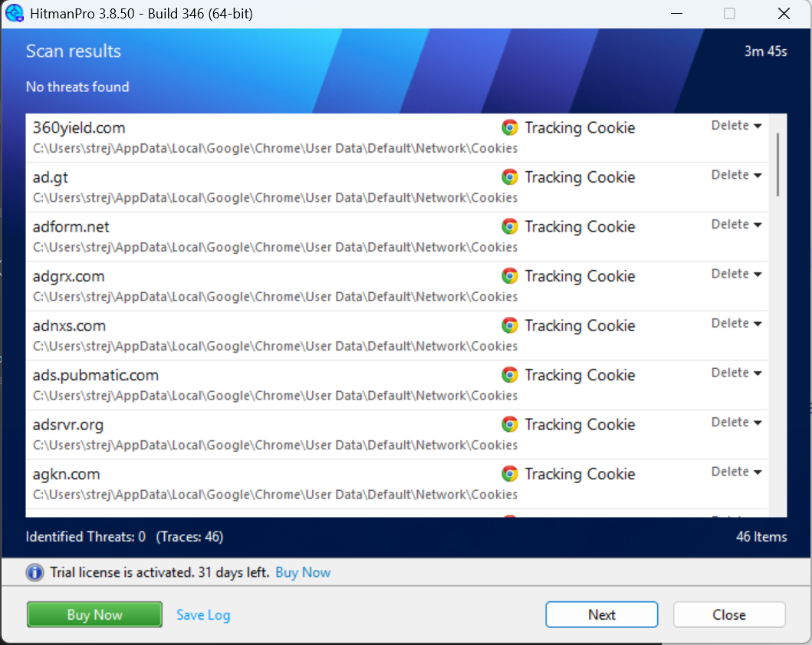Select the adgrx.com entry name
812x645 pixels.
(x=68, y=277)
